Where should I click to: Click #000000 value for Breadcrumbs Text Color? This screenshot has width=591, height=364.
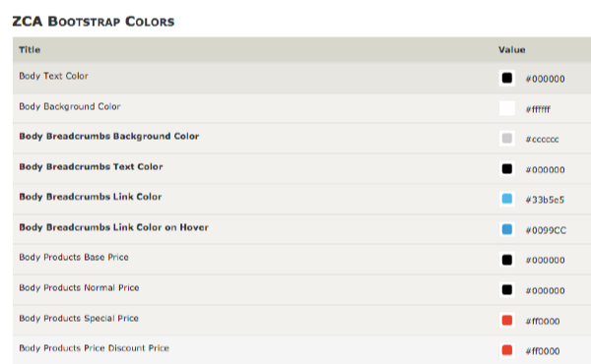pyautogui.click(x=545, y=170)
